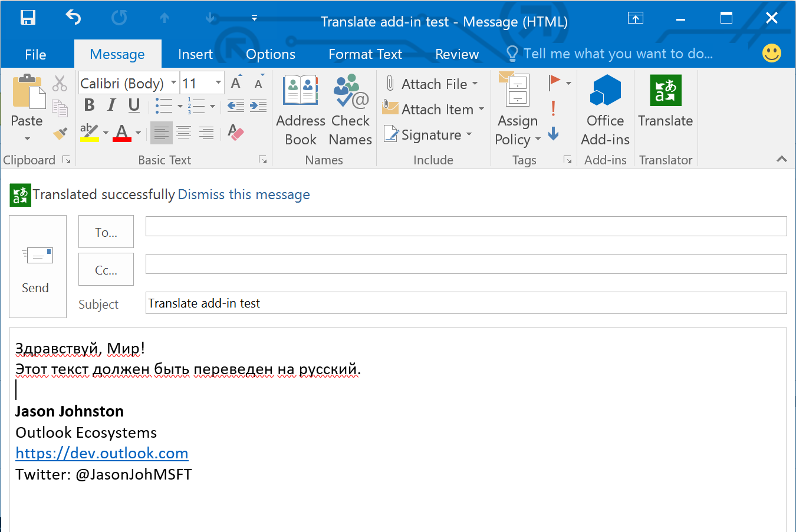Open the File tab
Screen dimensions: 796x532
coord(35,54)
